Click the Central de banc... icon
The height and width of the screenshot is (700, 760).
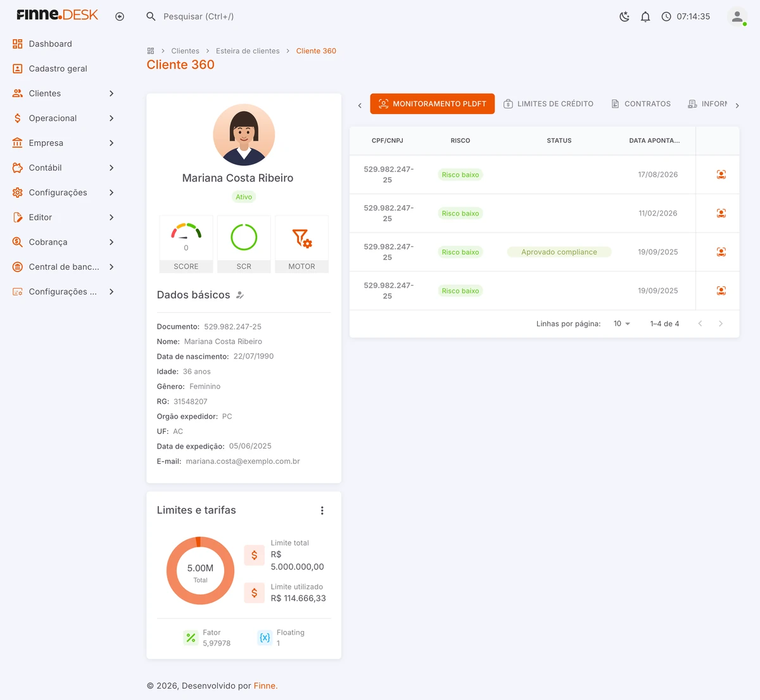tap(18, 267)
